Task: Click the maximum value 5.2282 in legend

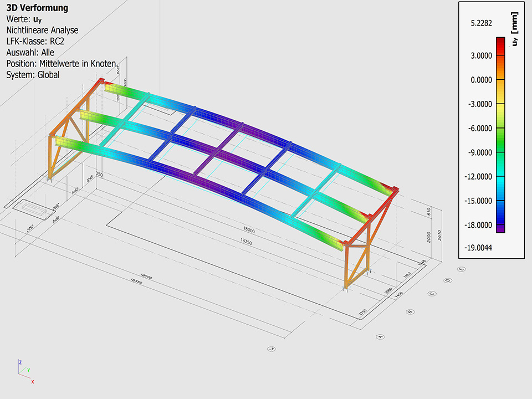Action: point(481,23)
